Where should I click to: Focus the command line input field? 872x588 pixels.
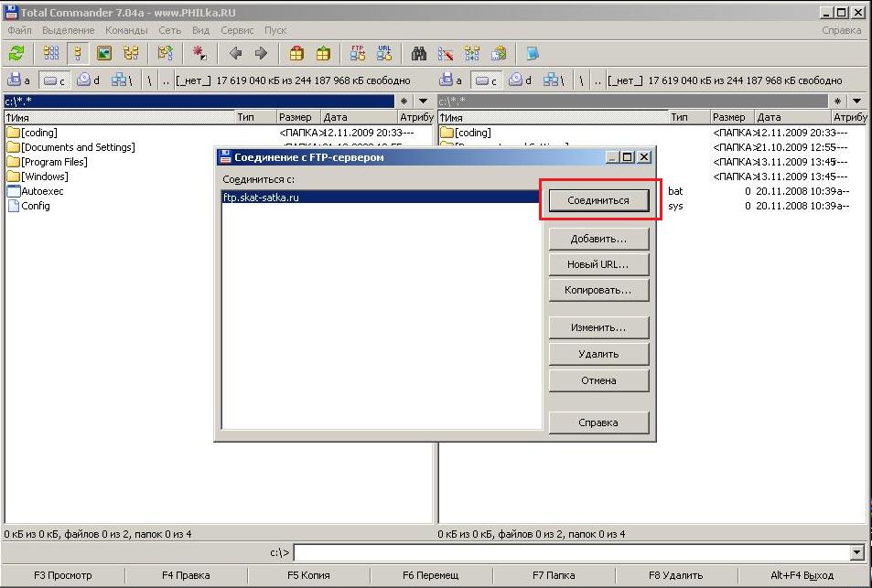point(572,552)
